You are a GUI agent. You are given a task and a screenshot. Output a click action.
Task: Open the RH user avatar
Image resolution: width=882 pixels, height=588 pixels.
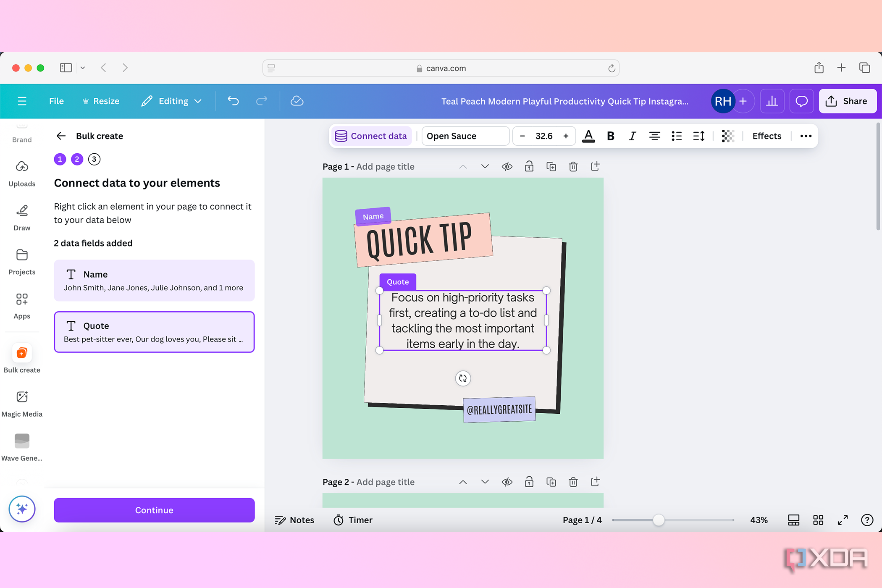click(x=723, y=101)
